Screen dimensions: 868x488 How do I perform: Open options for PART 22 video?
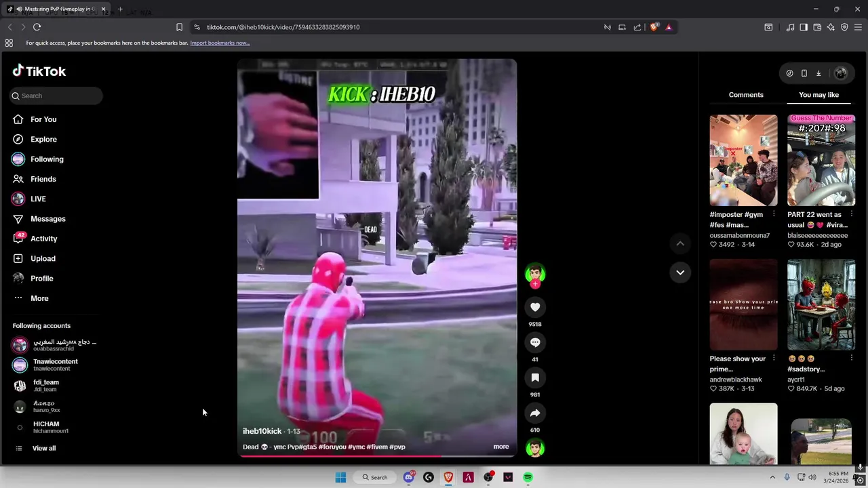[852, 214]
